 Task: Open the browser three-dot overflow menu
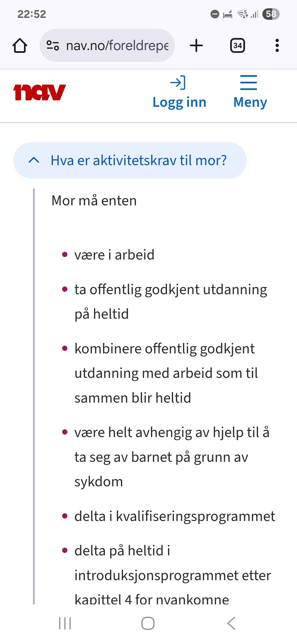point(277,45)
